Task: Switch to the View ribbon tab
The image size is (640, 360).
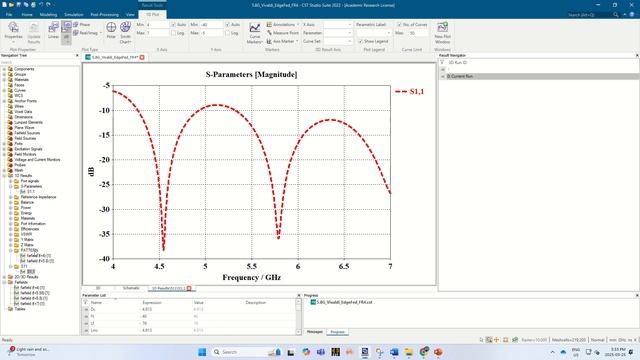Action: pos(130,15)
